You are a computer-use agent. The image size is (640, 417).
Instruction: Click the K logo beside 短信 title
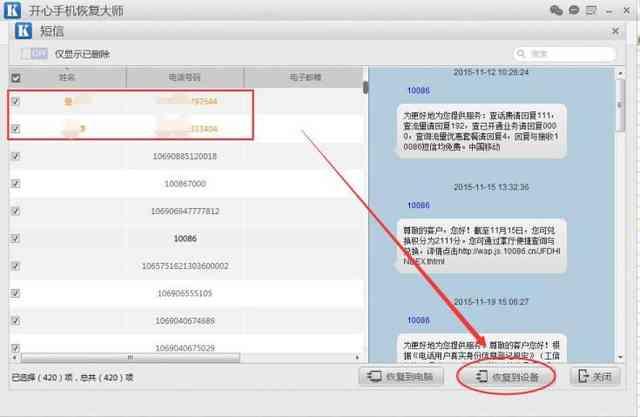click(23, 31)
